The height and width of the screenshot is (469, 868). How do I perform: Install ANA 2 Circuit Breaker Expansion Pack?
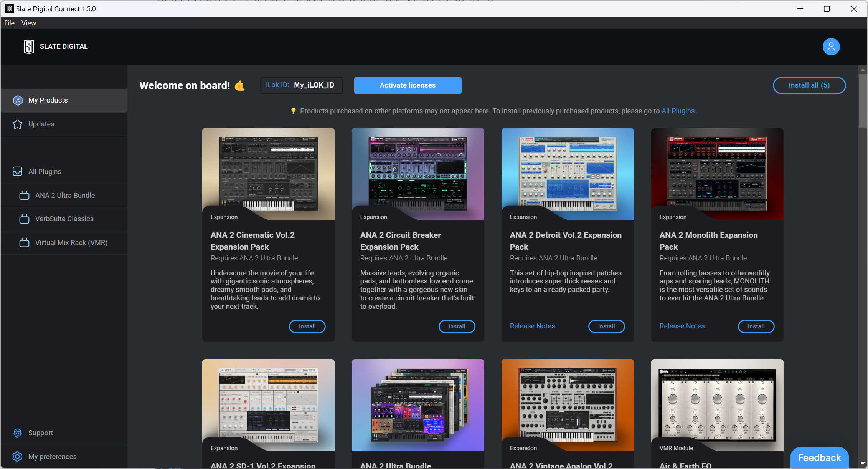[457, 326]
